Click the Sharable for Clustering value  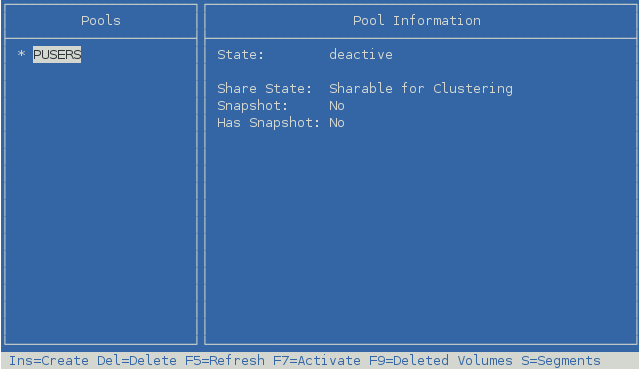coord(421,88)
